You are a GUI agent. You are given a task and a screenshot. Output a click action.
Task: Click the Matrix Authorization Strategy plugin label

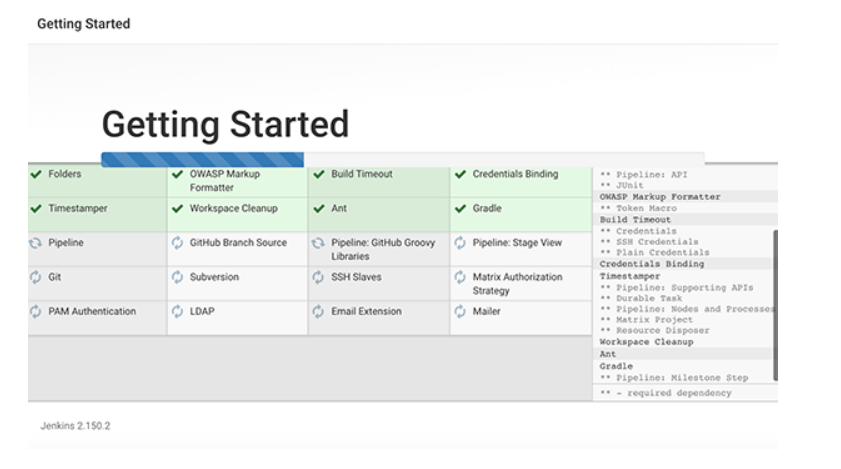517,284
